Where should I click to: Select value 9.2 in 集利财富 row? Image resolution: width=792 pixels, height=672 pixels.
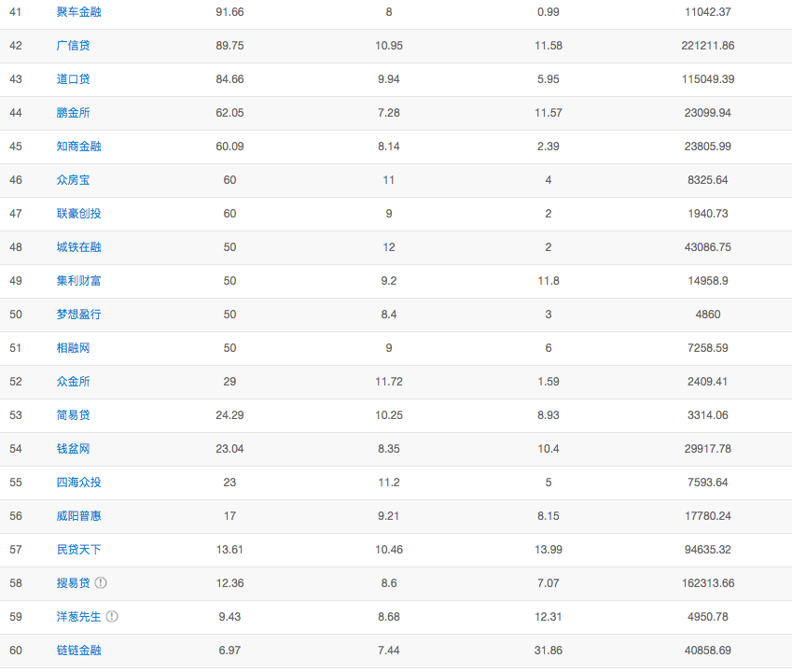coord(389,280)
